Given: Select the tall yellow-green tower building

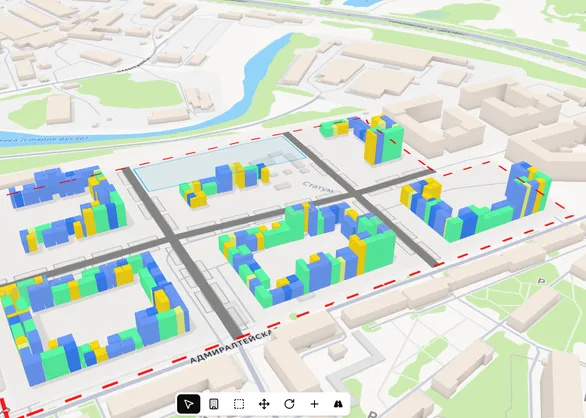Looking at the screenshot, I should pyautogui.click(x=384, y=139).
